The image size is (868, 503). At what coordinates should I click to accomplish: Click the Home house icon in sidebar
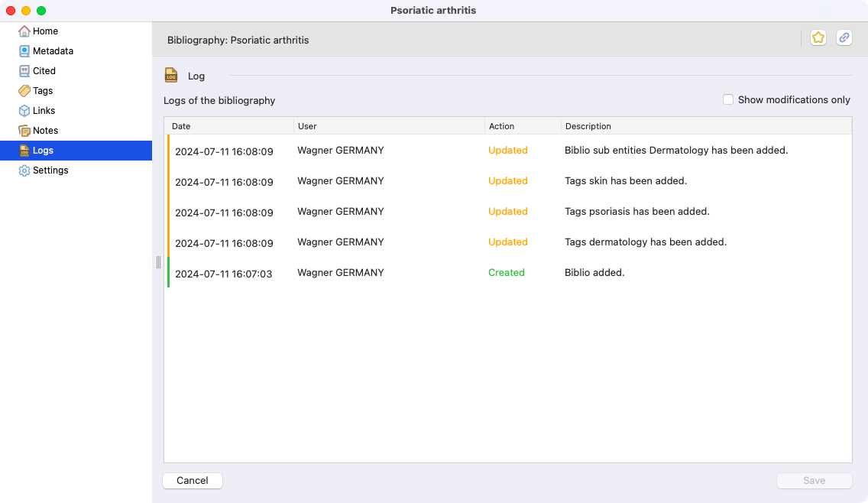coord(24,31)
